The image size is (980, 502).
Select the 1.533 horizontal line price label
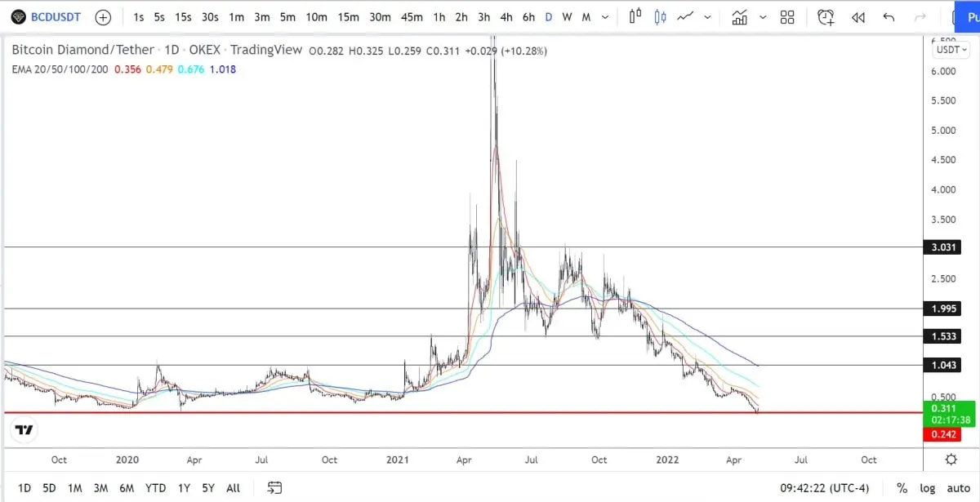click(x=943, y=336)
